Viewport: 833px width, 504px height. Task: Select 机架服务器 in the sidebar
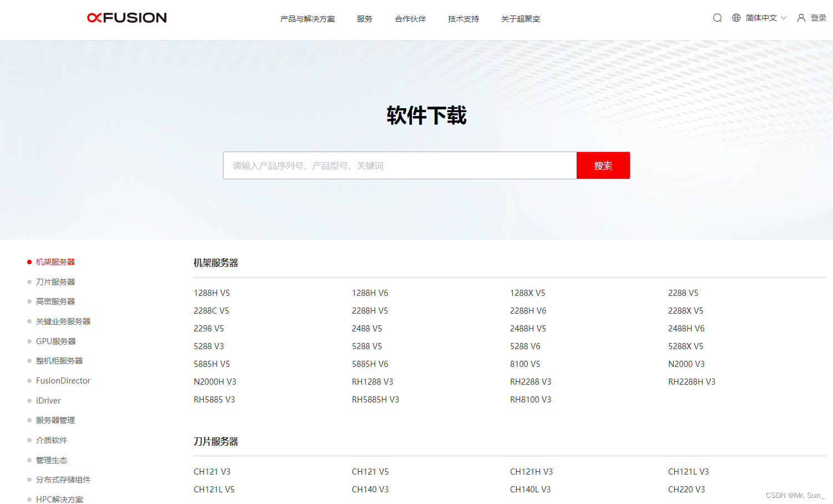[x=55, y=262]
